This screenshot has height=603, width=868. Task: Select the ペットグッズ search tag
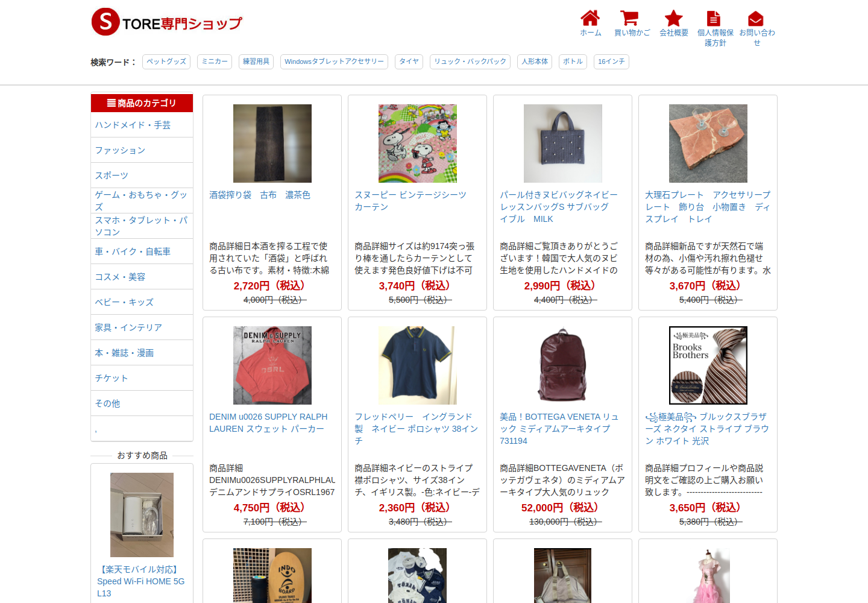coord(166,62)
